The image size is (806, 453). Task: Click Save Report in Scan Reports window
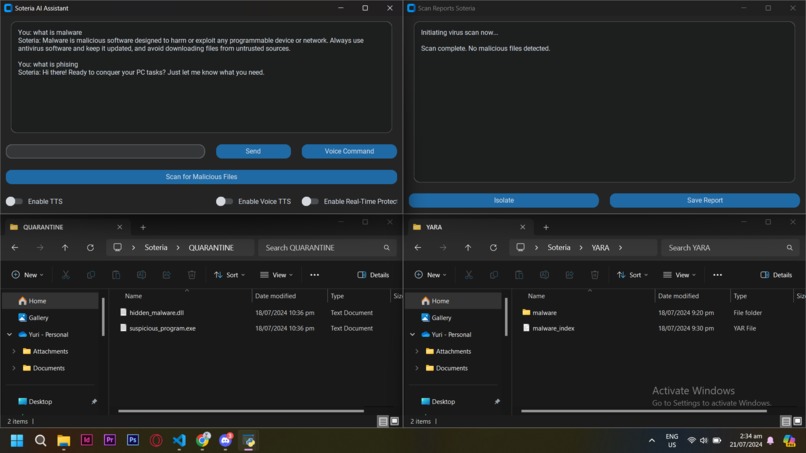[x=705, y=201]
